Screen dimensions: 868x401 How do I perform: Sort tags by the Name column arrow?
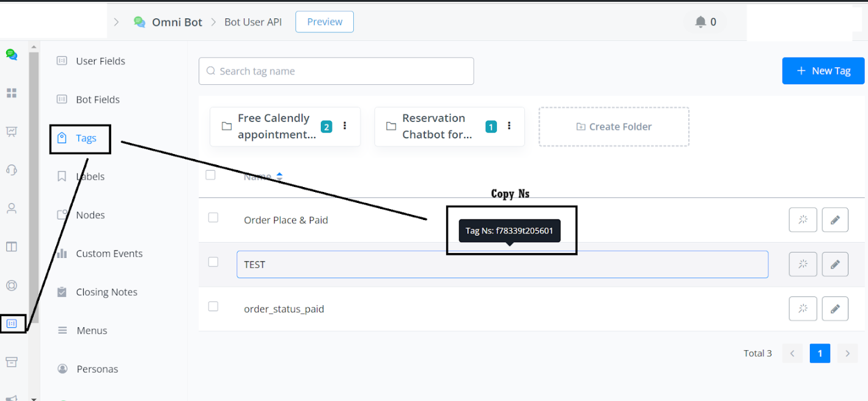click(x=279, y=177)
